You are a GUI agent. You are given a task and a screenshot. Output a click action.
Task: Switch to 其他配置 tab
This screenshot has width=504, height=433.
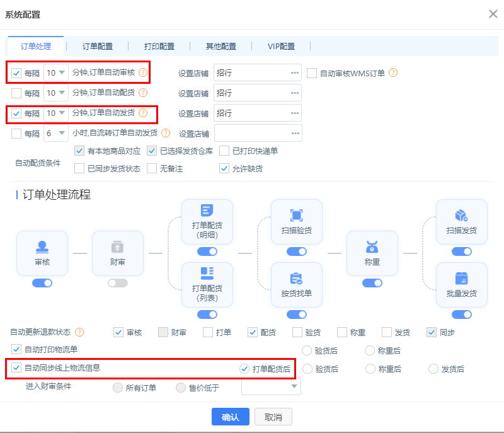(x=221, y=46)
